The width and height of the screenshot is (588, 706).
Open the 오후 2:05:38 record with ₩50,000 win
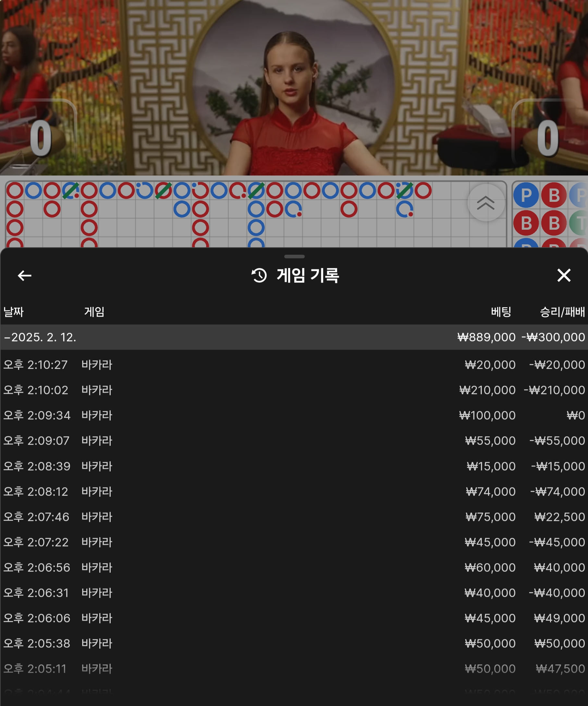[x=294, y=643]
